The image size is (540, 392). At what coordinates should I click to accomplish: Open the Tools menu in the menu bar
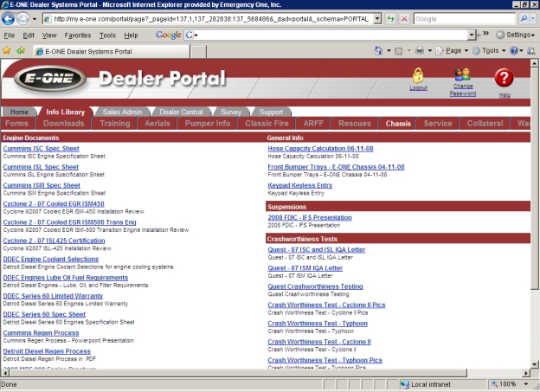[x=107, y=35]
